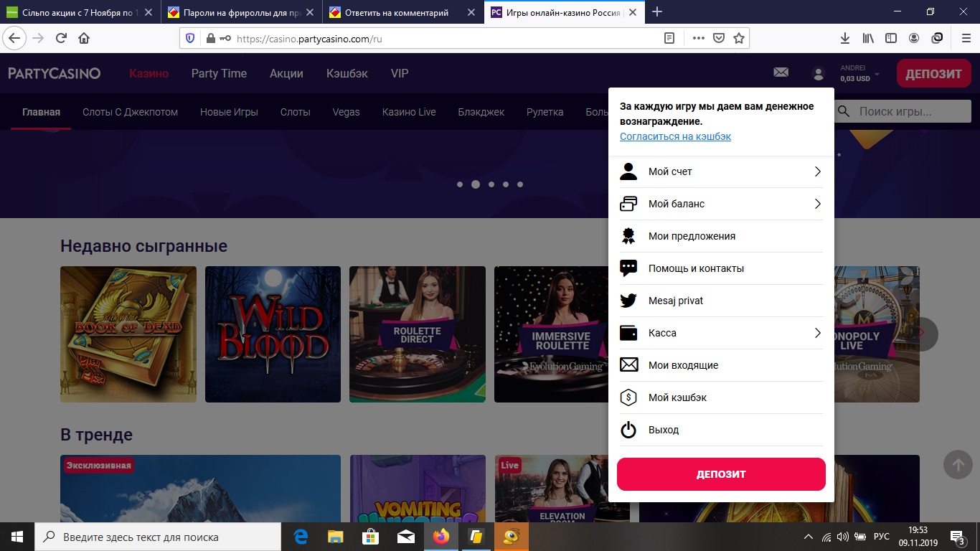Open Кэшбэк in top navigation

[x=347, y=73]
